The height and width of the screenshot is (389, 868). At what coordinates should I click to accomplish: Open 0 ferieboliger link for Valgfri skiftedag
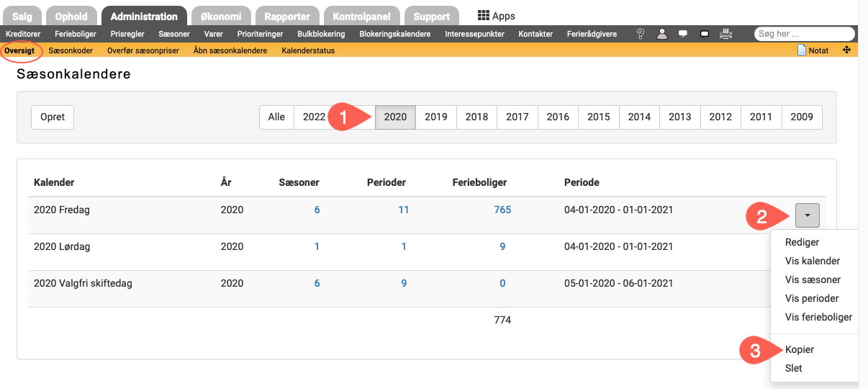coord(502,283)
